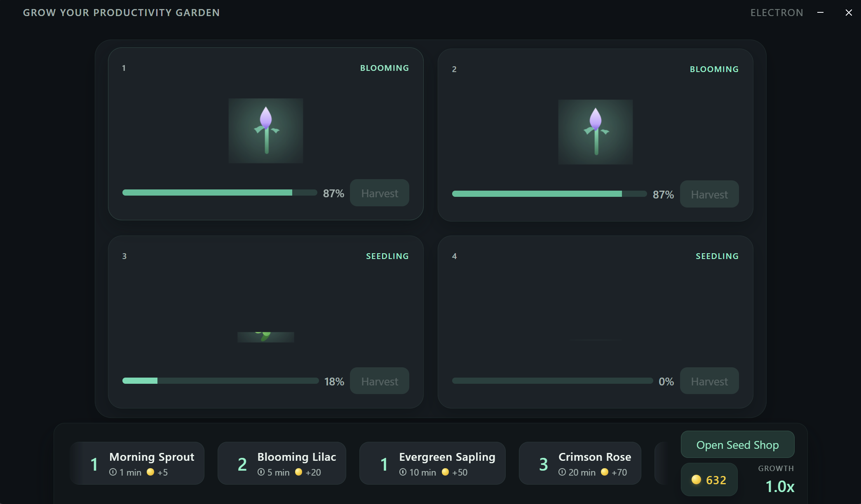This screenshot has height=504, width=861.
Task: Select the Blooming Lilac seed card
Action: click(x=282, y=463)
